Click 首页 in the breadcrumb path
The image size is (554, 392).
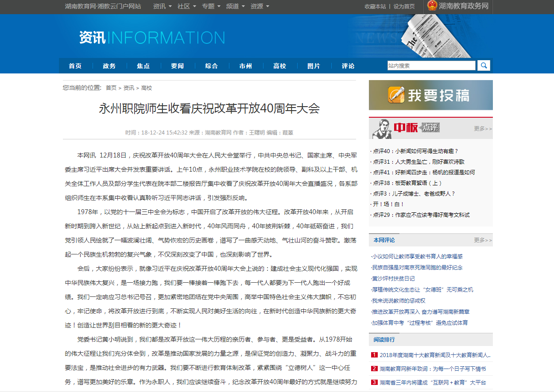pos(111,88)
